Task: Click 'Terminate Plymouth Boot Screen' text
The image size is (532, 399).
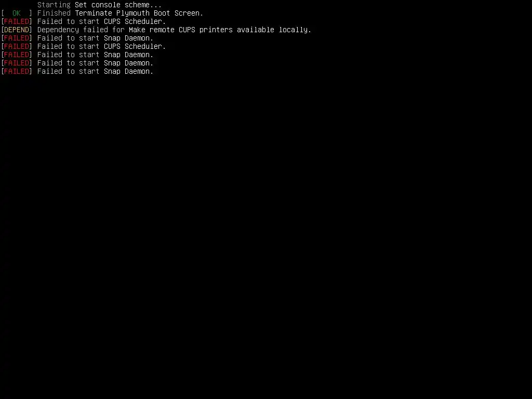Action: tap(139, 13)
